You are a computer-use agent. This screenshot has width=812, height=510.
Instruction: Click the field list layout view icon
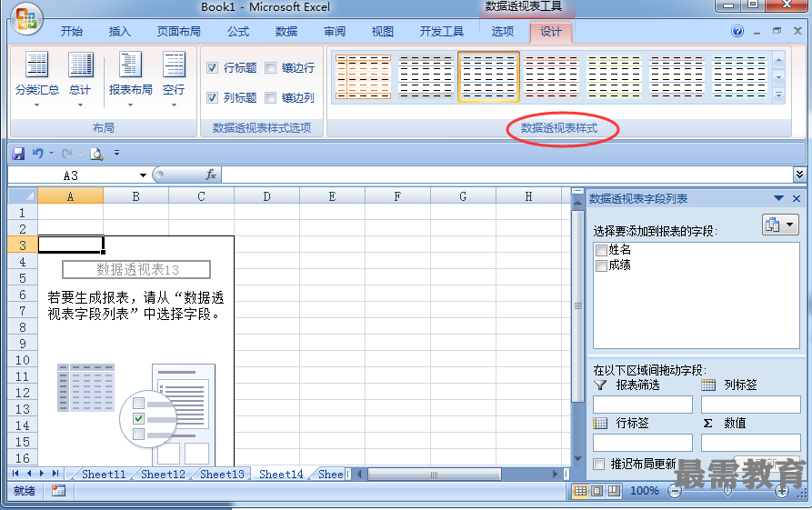click(x=773, y=225)
